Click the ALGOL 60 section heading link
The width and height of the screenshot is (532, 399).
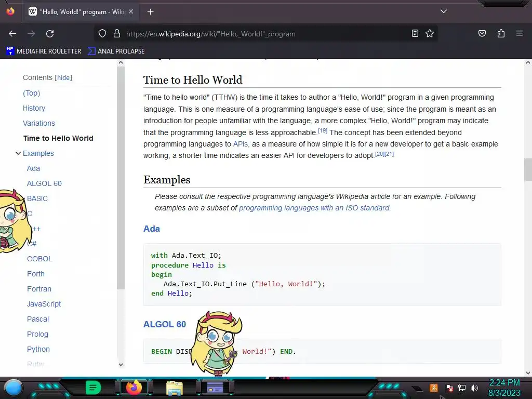click(x=165, y=324)
